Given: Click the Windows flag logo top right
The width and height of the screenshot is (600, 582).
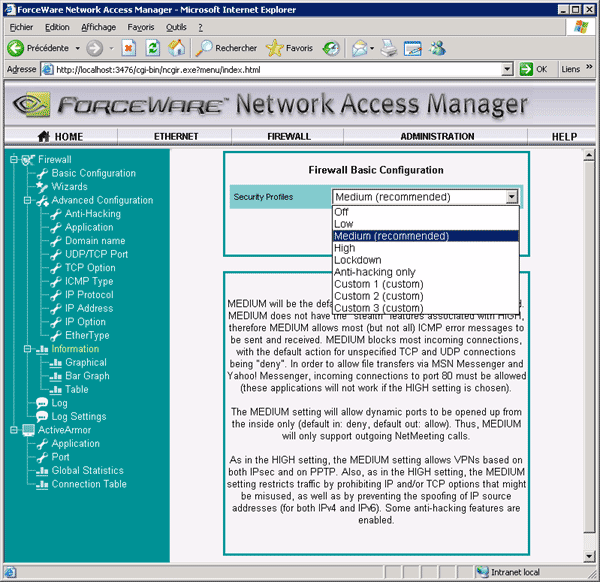Looking at the screenshot, I should 581,27.
